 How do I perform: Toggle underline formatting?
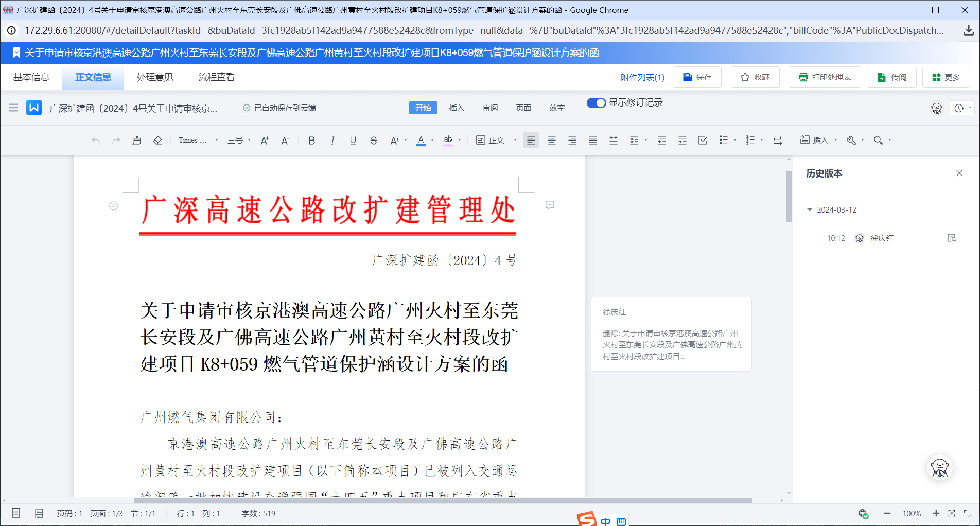coord(353,141)
